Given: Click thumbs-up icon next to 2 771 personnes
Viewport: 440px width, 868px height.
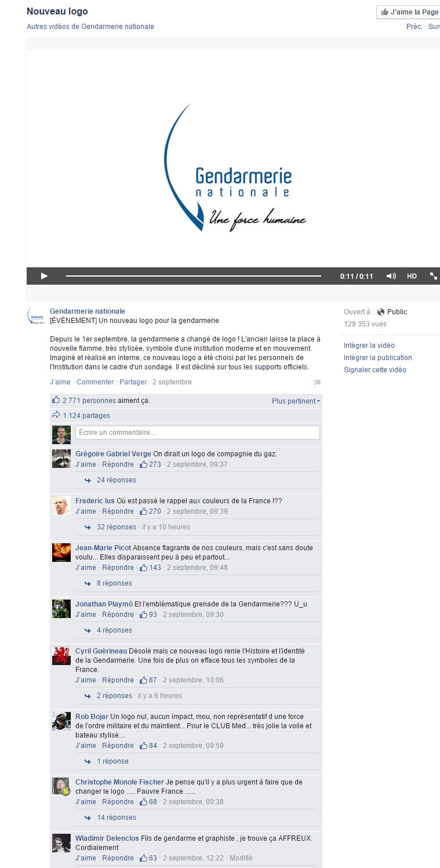Looking at the screenshot, I should [56, 400].
